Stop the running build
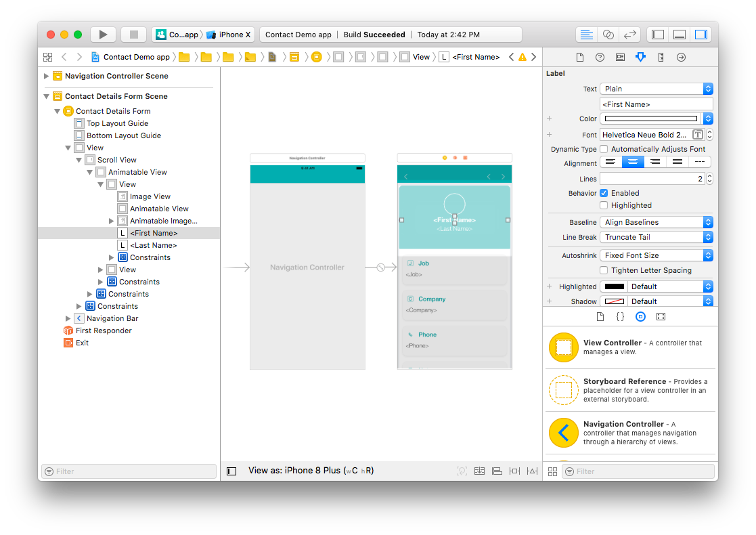The image size is (756, 535). tap(133, 35)
